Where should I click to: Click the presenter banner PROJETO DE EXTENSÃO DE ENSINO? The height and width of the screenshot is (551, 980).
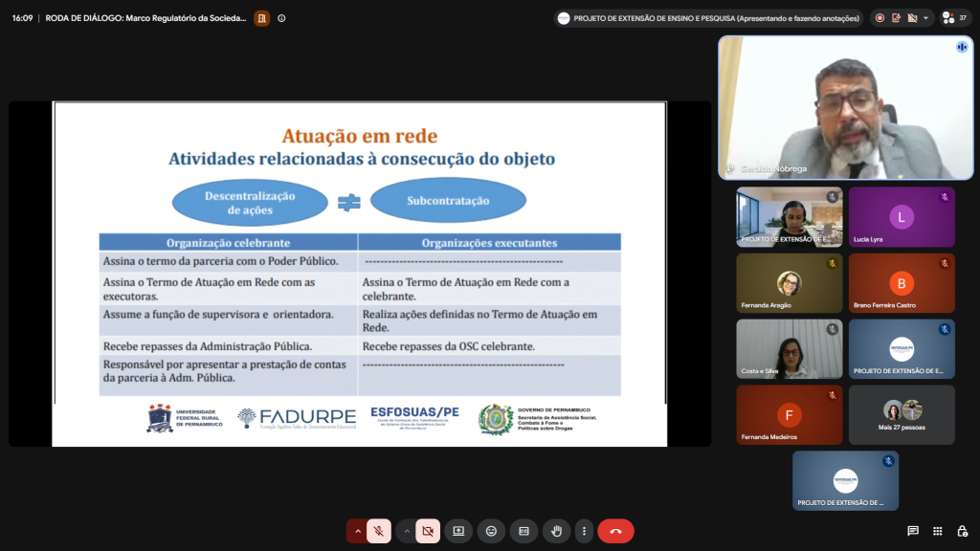709,18
